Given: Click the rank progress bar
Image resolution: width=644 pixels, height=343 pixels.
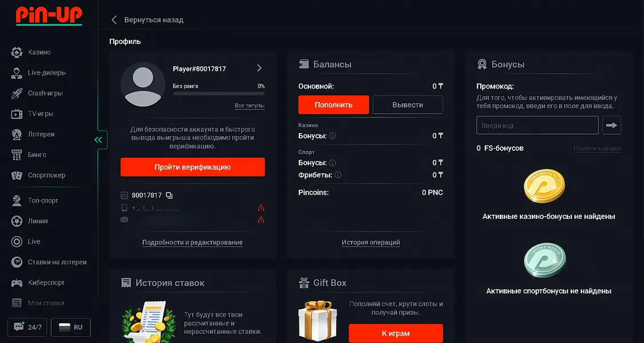Looking at the screenshot, I should [219, 93].
